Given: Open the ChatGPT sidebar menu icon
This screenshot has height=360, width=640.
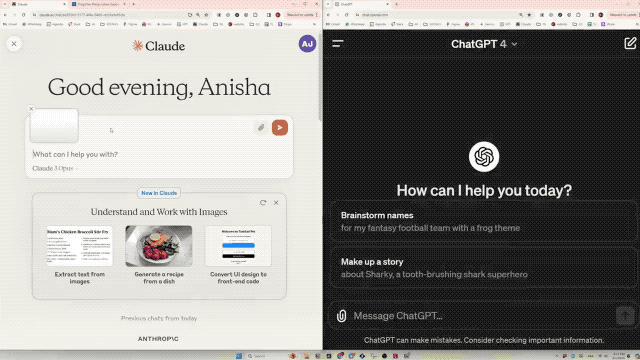Looking at the screenshot, I should pos(338,44).
